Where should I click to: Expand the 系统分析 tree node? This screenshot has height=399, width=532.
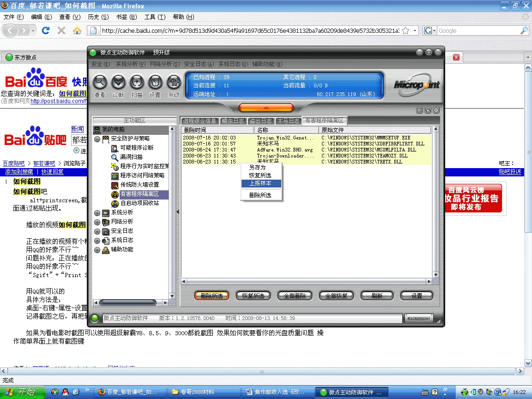[x=97, y=213]
